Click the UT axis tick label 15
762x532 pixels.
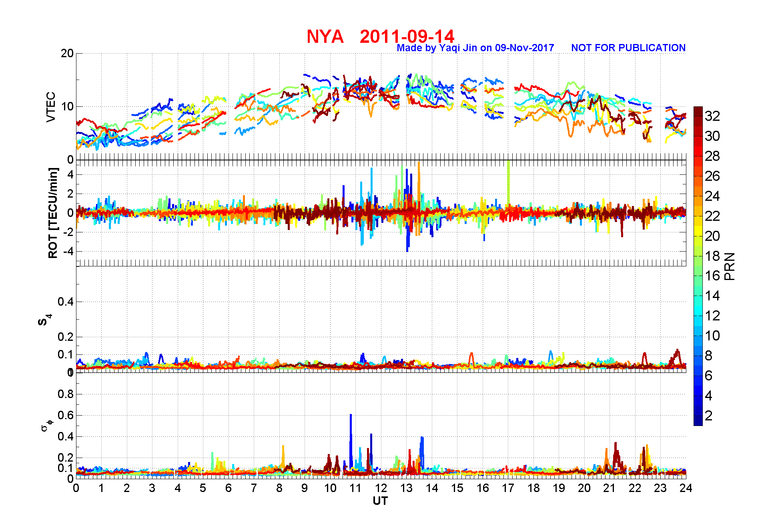pyautogui.click(x=457, y=488)
